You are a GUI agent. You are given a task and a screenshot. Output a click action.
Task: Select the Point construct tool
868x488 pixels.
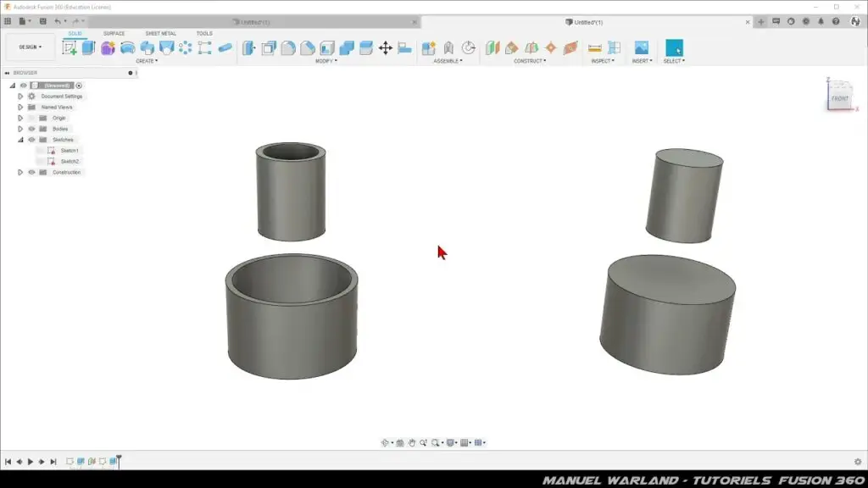(551, 47)
